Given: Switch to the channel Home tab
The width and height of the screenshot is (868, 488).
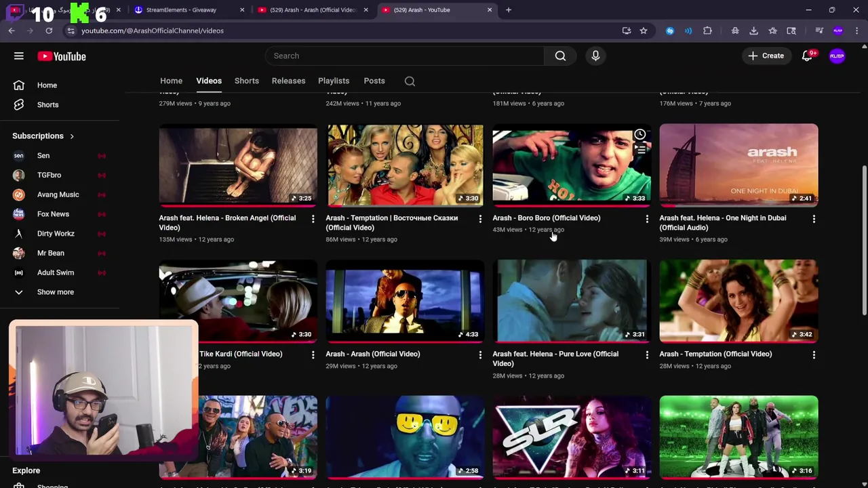Looking at the screenshot, I should [x=171, y=81].
